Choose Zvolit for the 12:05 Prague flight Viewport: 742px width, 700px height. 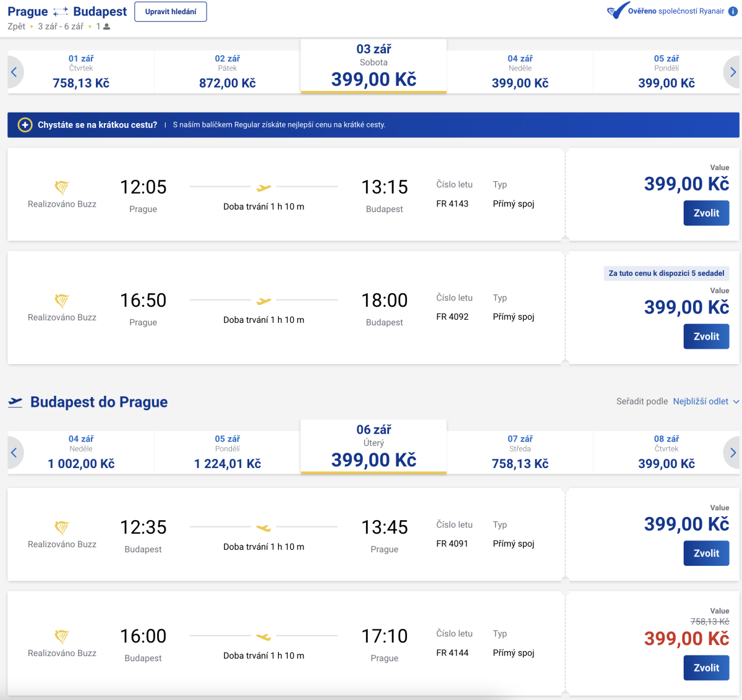click(x=706, y=213)
